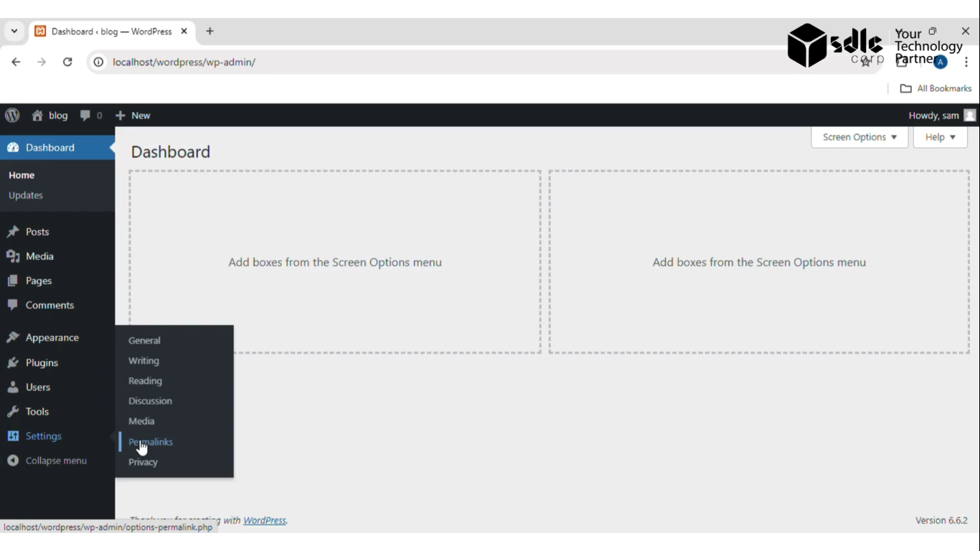
Task: Reload the page with browser refresh icon
Action: pyautogui.click(x=67, y=62)
